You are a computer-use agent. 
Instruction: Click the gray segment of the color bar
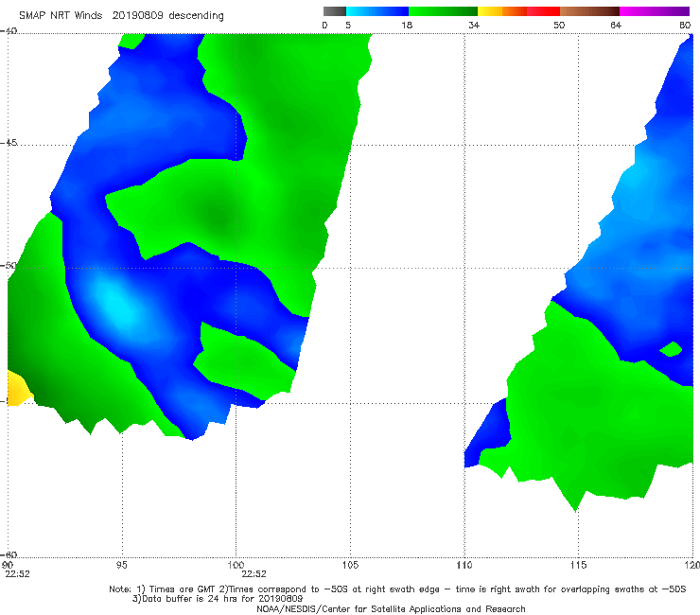point(335,11)
